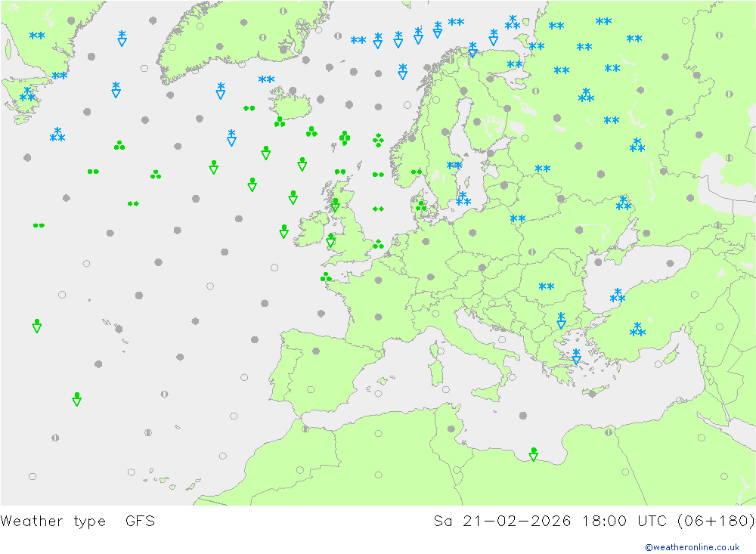Click the gray cloud dot over central France
756x554 pixels.
tap(379, 317)
